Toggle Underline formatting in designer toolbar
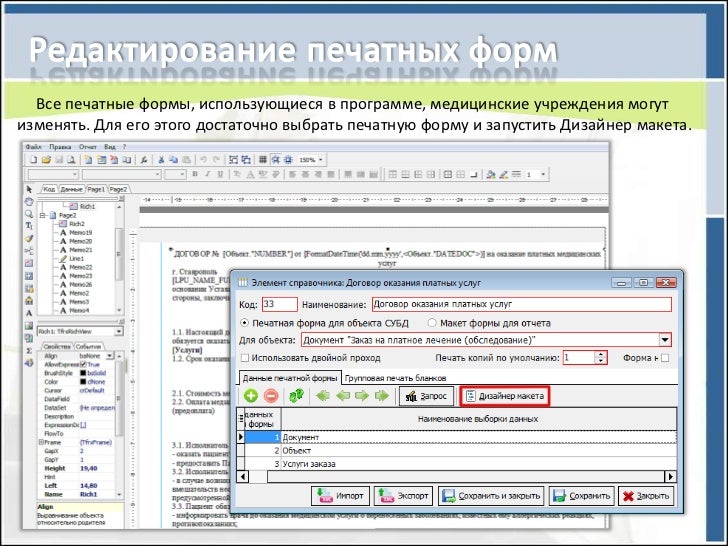728x546 pixels. pos(220,175)
